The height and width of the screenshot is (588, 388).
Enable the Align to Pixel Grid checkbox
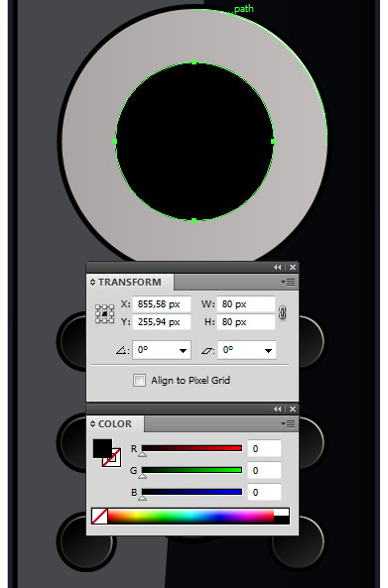coord(139,380)
